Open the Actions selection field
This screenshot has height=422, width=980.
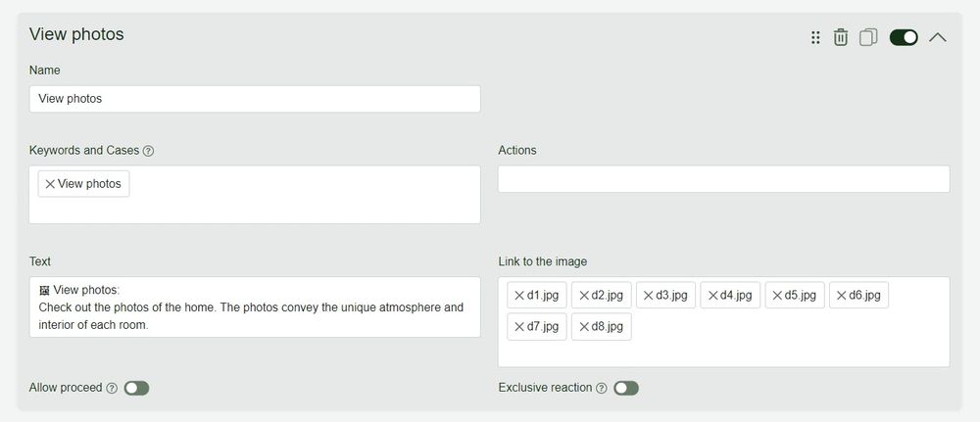723,179
